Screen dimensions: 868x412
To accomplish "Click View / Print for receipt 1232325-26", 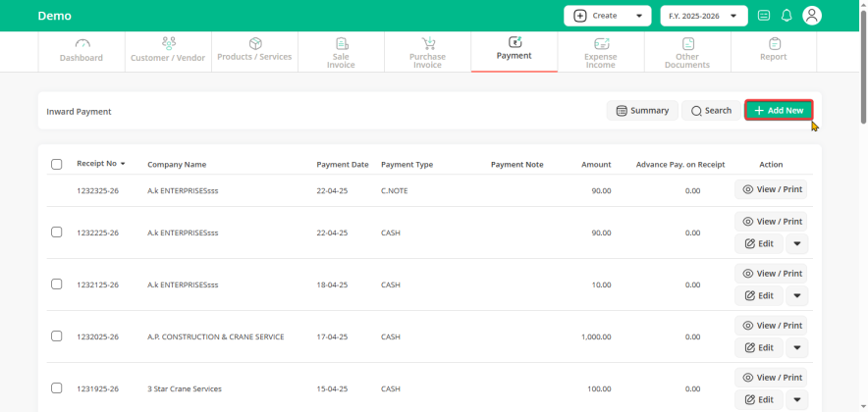I will tap(771, 189).
